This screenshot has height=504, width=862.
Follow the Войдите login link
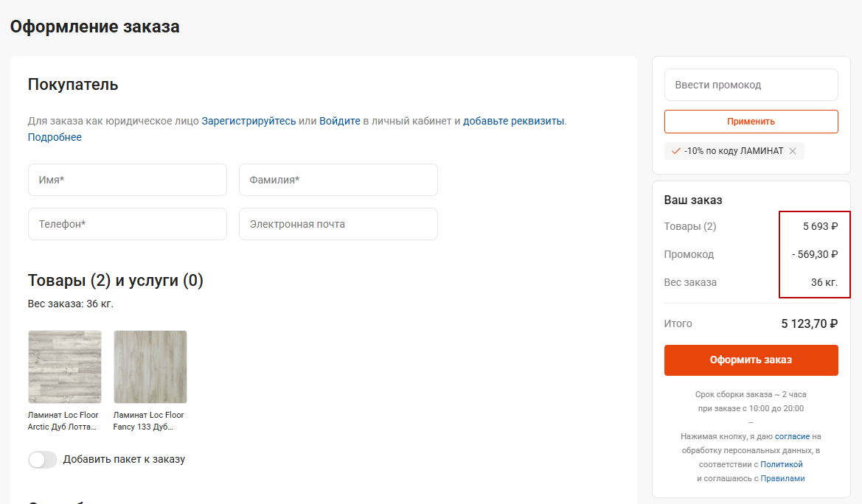click(x=339, y=121)
